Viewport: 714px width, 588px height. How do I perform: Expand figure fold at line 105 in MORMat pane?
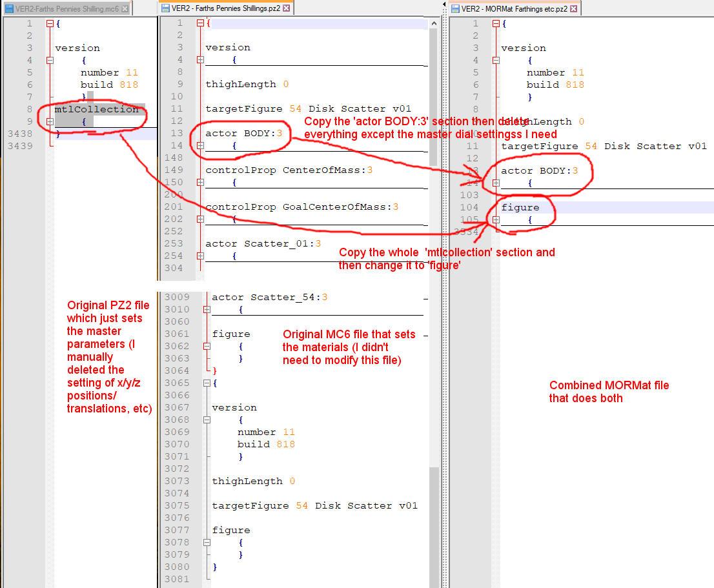tap(496, 220)
